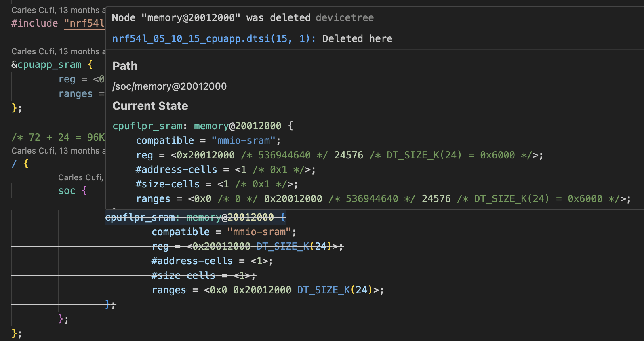Image resolution: width=644 pixels, height=341 pixels.
Task: Click the root node "/ {" line
Action: [x=20, y=164]
